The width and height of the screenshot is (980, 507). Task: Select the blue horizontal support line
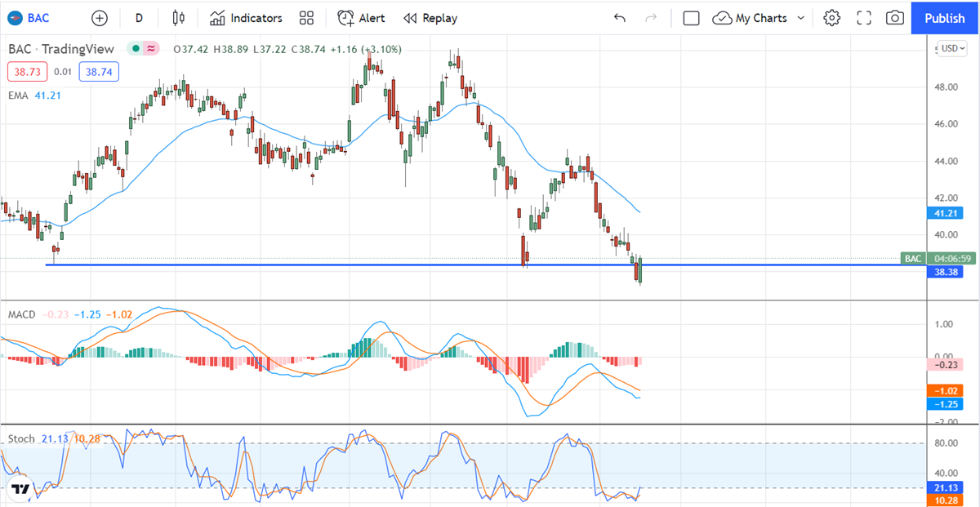point(327,265)
